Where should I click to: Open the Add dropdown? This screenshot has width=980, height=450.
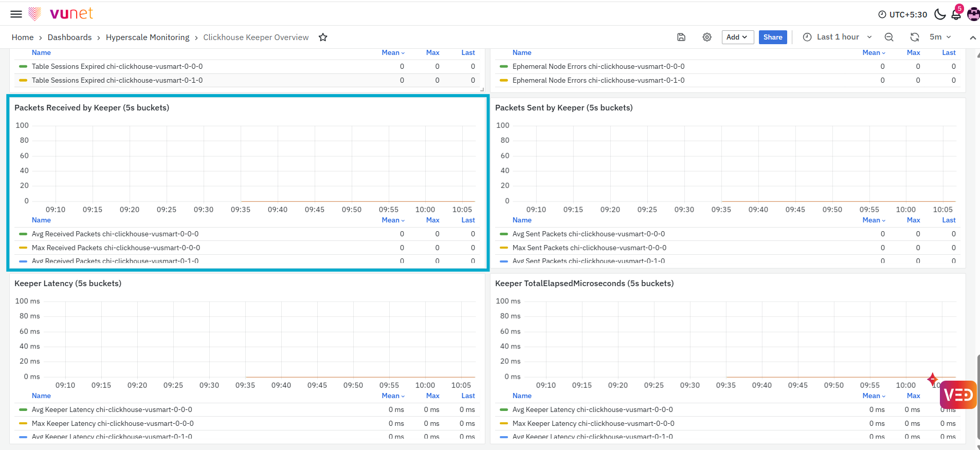click(737, 37)
